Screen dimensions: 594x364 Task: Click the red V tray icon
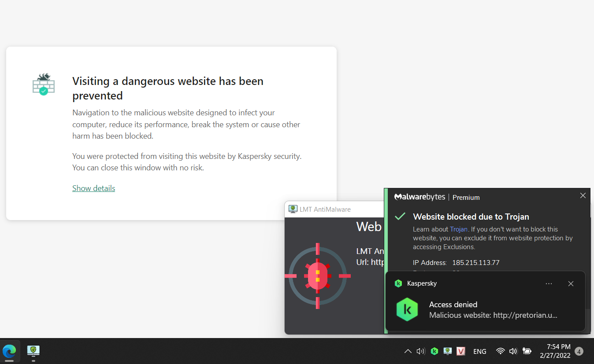(461, 351)
